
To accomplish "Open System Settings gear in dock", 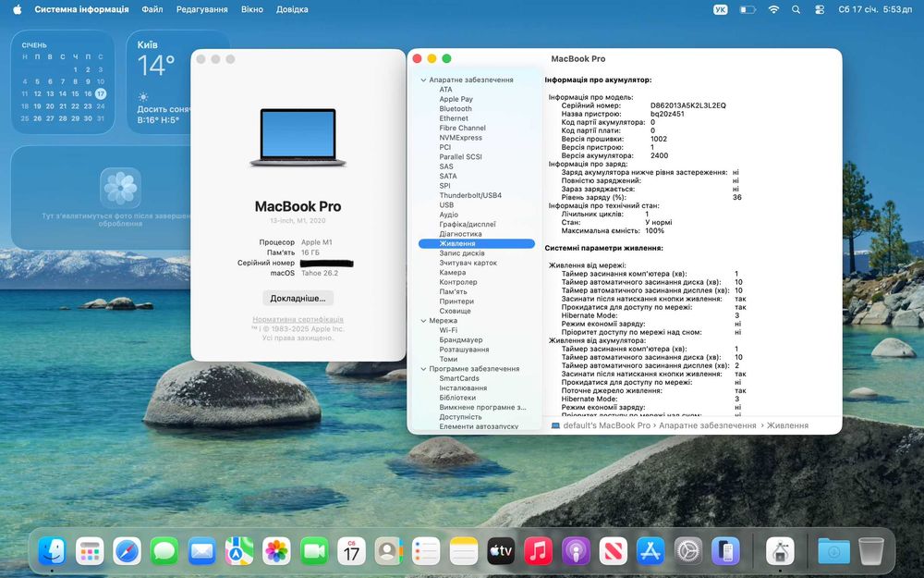I will [687, 551].
